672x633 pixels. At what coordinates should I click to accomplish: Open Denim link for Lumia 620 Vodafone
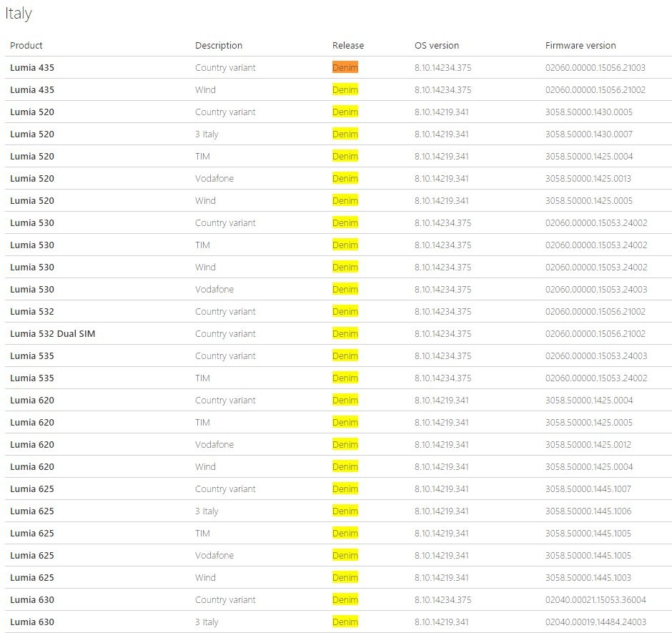pyautogui.click(x=345, y=445)
